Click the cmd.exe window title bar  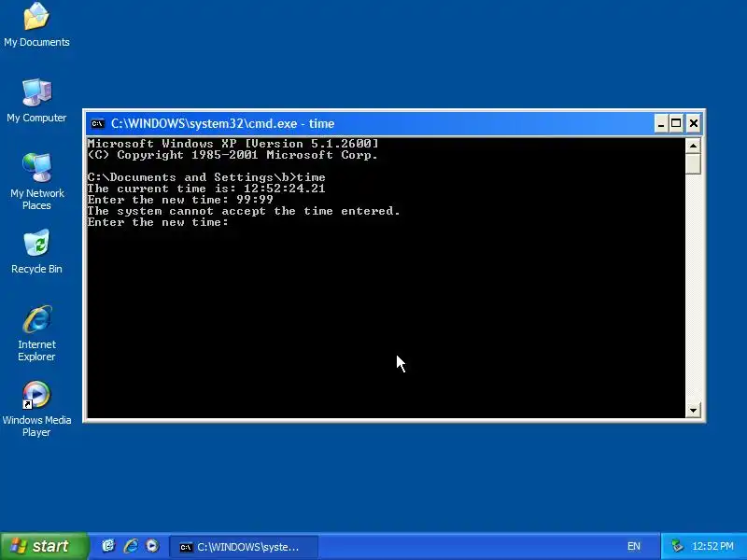[x=372, y=124]
